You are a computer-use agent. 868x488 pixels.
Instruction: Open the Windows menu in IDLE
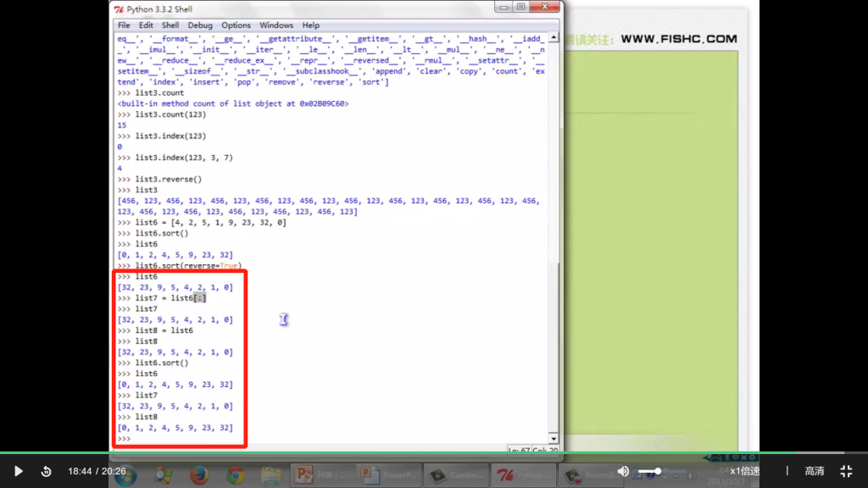coord(276,25)
